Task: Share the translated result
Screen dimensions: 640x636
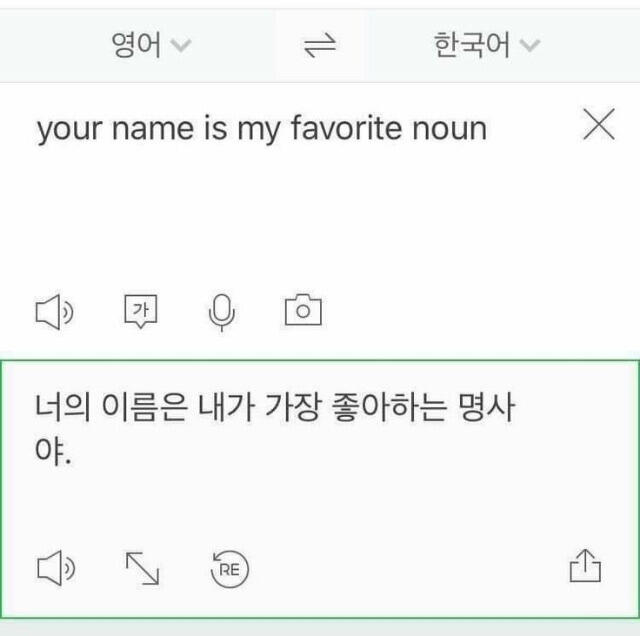Action: coord(585,568)
